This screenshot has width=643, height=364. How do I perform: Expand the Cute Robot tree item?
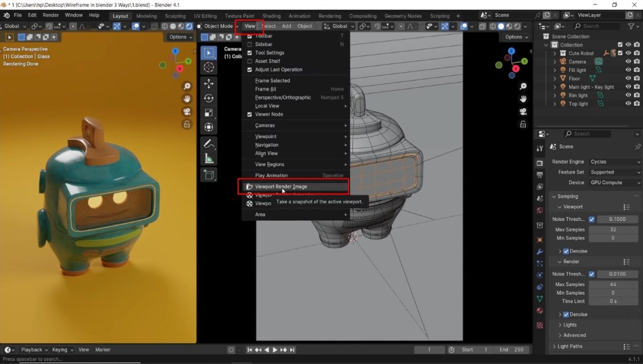click(x=554, y=54)
